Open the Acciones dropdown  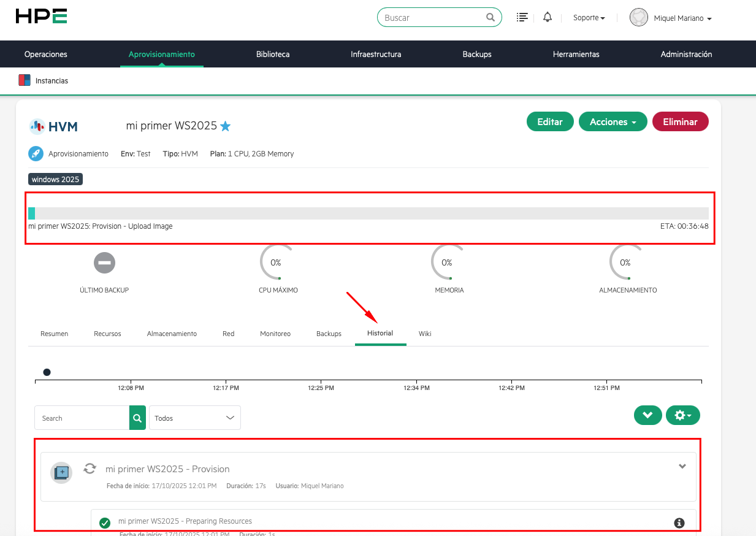click(613, 121)
